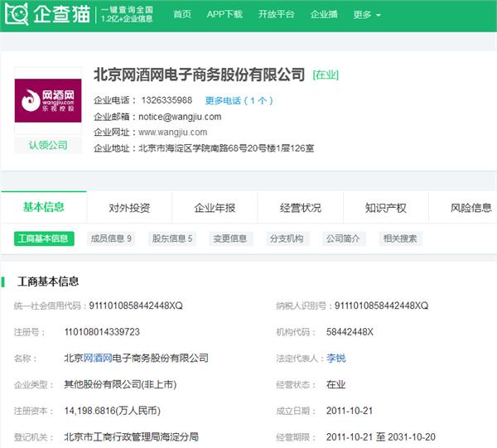
Task: Open the APP下载 navigation item
Action: tap(224, 14)
